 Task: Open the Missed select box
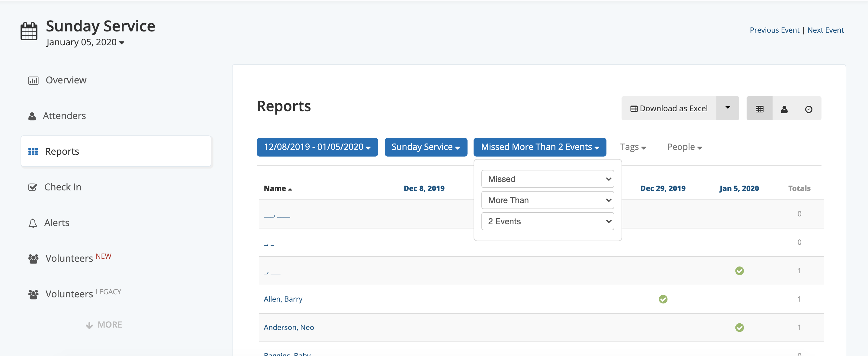coord(548,179)
